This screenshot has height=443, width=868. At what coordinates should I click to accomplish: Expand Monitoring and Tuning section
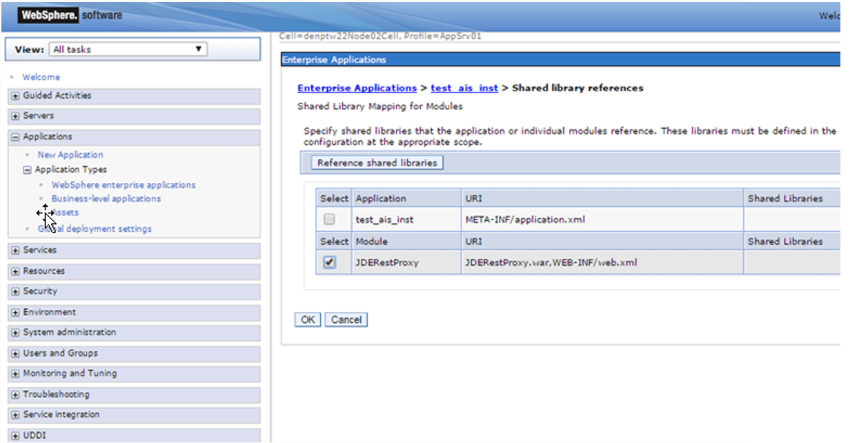pyautogui.click(x=15, y=373)
